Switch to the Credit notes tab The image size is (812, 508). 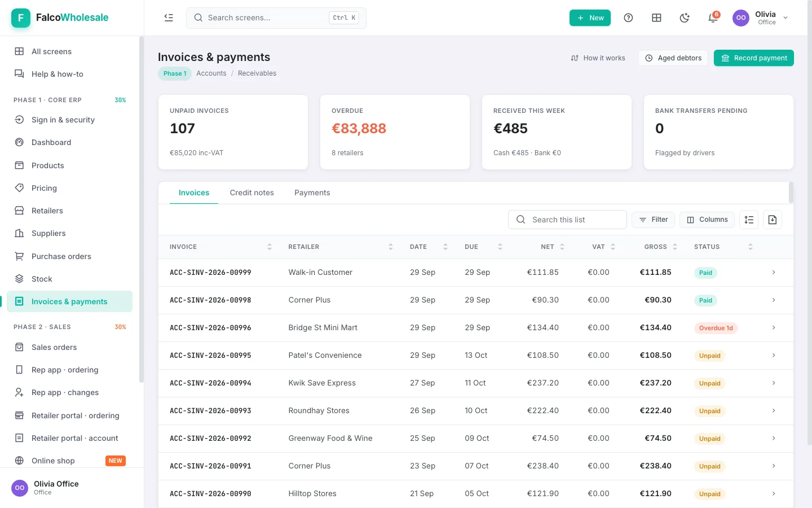[251, 192]
